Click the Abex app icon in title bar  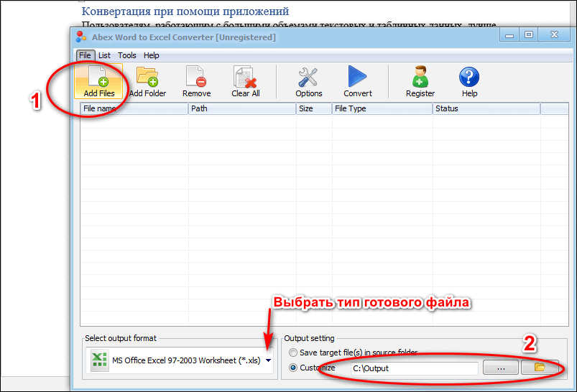point(81,37)
